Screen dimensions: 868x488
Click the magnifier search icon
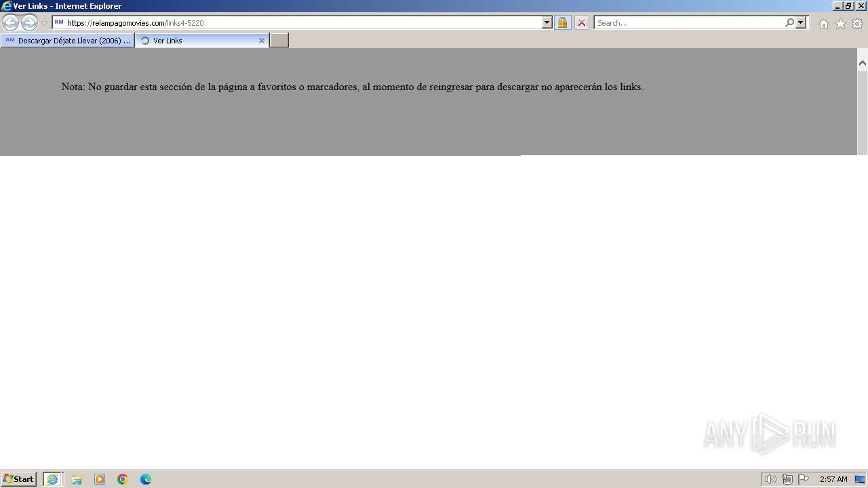(789, 22)
